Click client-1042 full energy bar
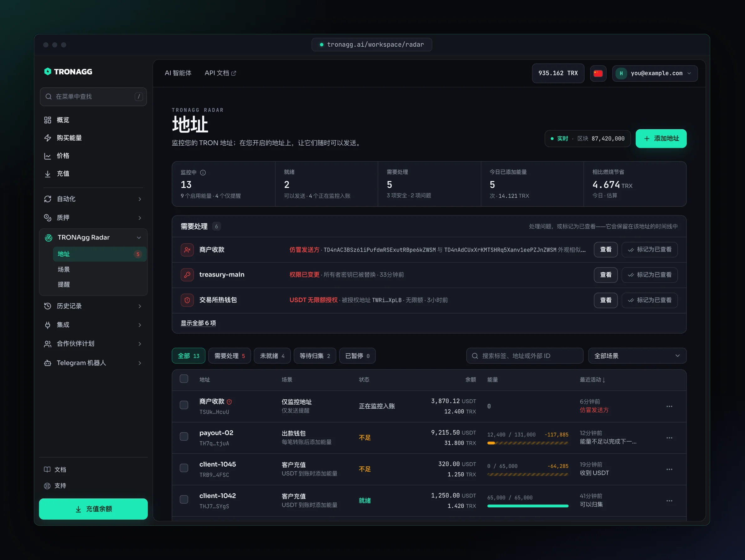745x560 pixels. [527, 506]
